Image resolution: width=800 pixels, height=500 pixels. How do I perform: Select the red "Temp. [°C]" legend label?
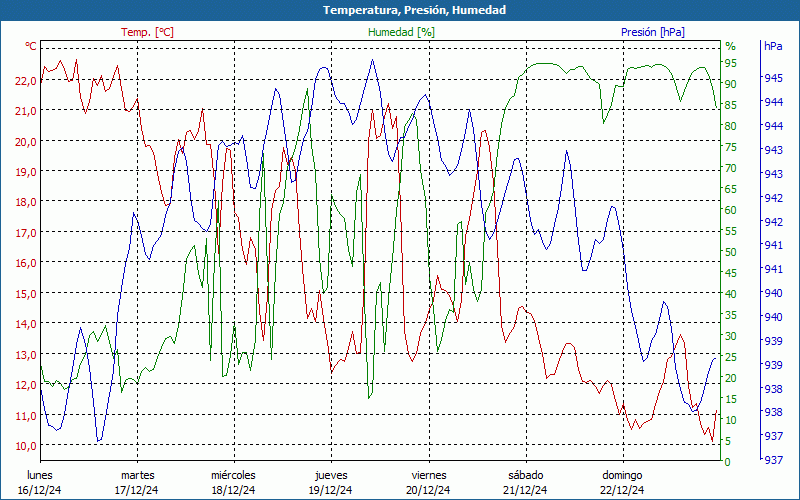point(147,32)
